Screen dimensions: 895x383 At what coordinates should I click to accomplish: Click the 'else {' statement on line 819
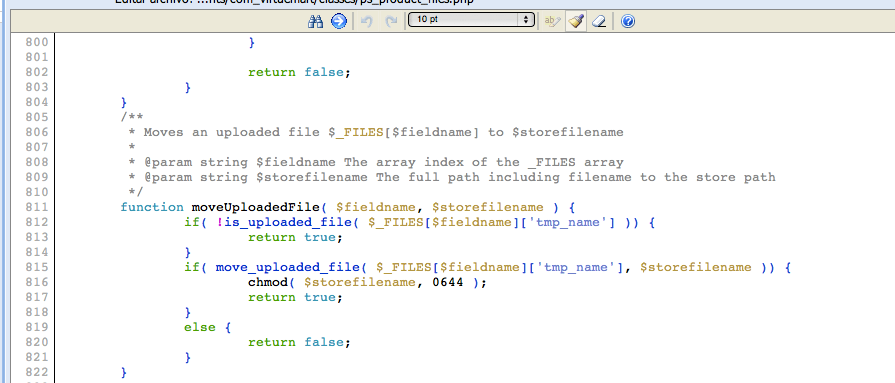pos(207,328)
